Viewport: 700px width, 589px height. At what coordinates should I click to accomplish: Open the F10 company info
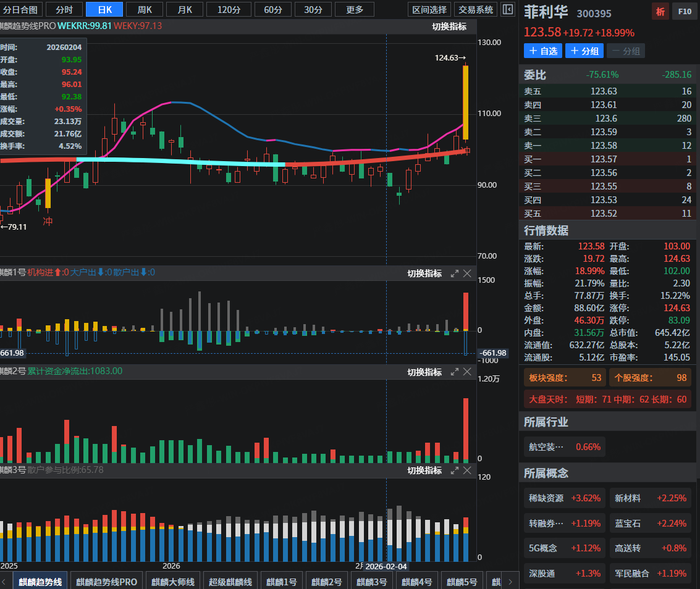(x=685, y=11)
